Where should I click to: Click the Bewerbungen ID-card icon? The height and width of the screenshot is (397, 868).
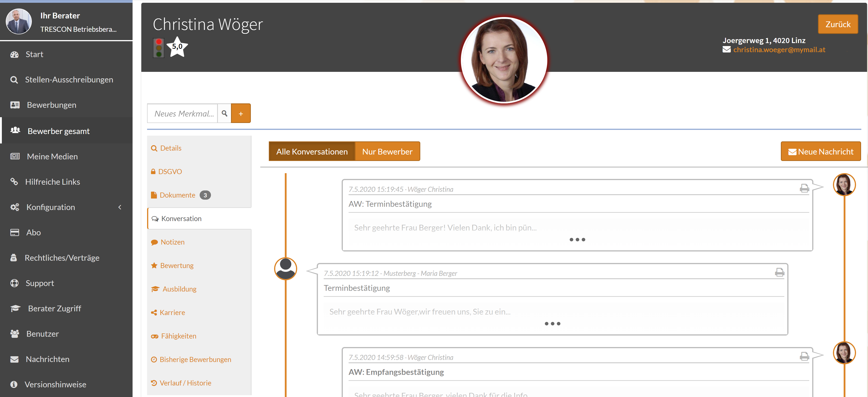tap(15, 105)
